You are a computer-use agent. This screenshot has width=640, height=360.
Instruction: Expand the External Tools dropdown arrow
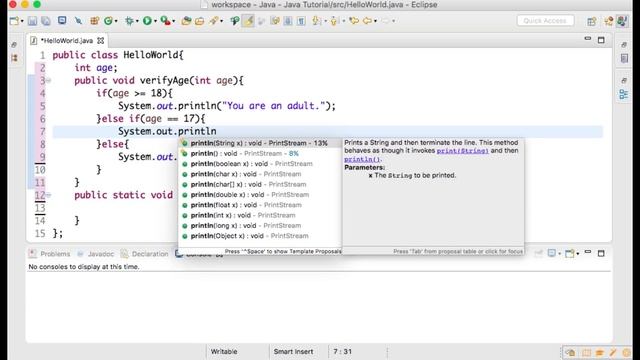173,21
